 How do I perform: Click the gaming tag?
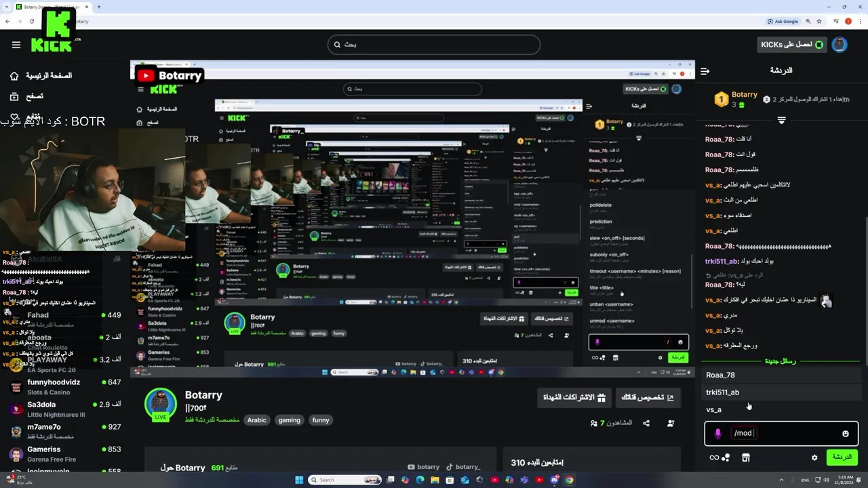click(289, 420)
